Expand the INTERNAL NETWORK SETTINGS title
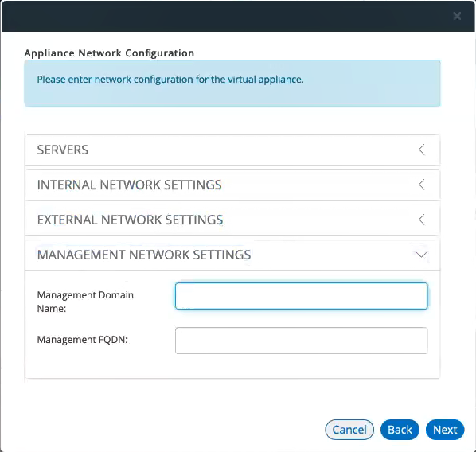Viewport: 476px width, 452px height. click(x=129, y=185)
